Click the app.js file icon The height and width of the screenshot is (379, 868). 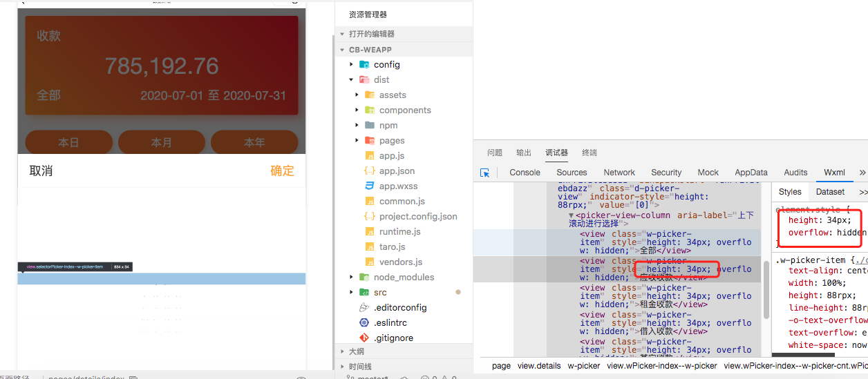click(x=370, y=155)
